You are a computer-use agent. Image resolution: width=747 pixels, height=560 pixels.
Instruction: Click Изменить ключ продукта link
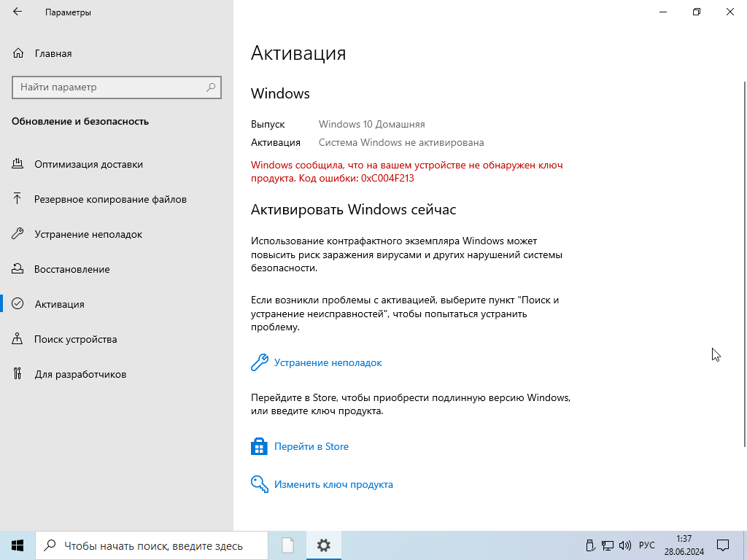tap(333, 484)
